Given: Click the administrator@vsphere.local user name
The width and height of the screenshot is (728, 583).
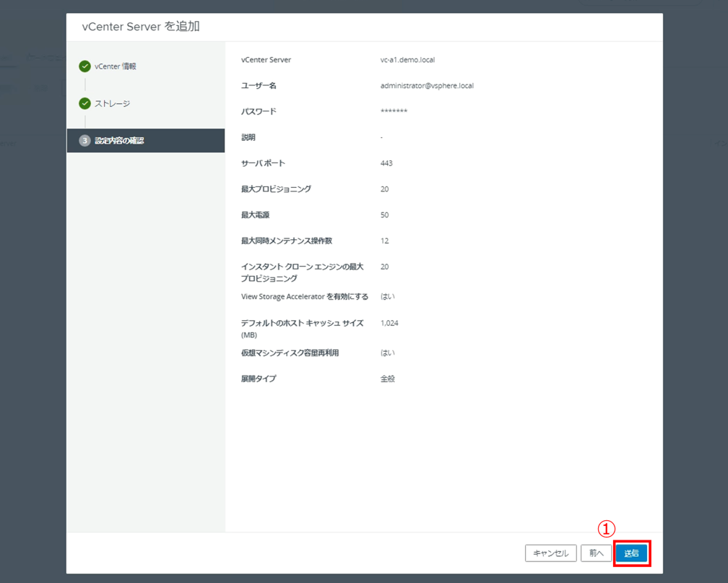Looking at the screenshot, I should 427,86.
